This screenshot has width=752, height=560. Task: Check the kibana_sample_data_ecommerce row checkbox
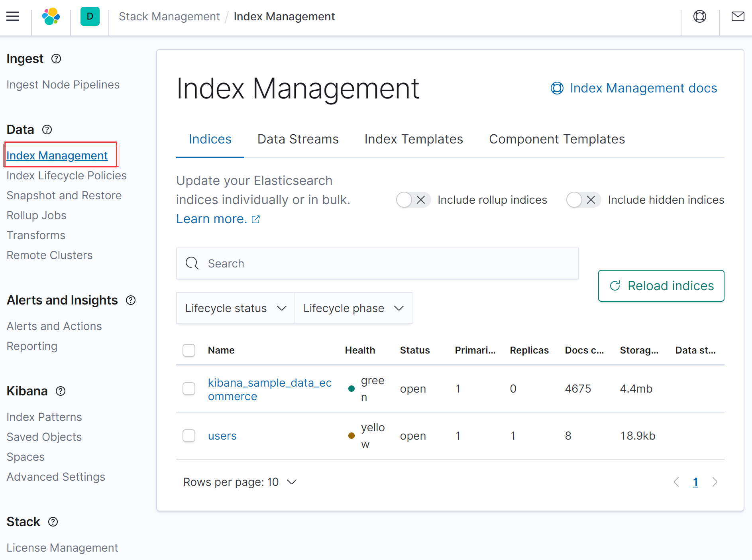pos(189,389)
